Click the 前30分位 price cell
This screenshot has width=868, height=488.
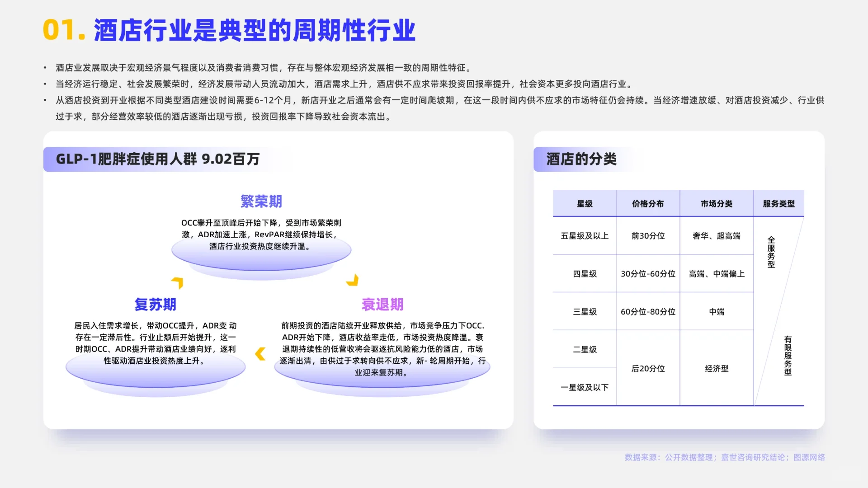[648, 236]
